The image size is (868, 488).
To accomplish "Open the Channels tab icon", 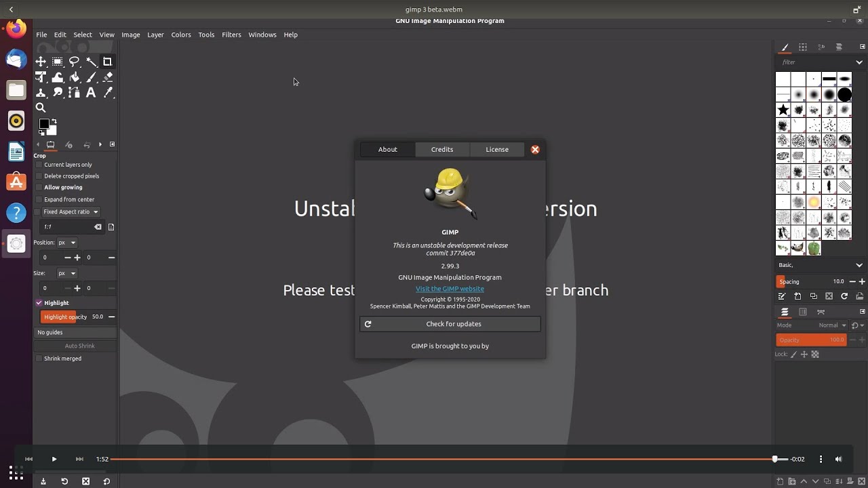I will click(803, 312).
